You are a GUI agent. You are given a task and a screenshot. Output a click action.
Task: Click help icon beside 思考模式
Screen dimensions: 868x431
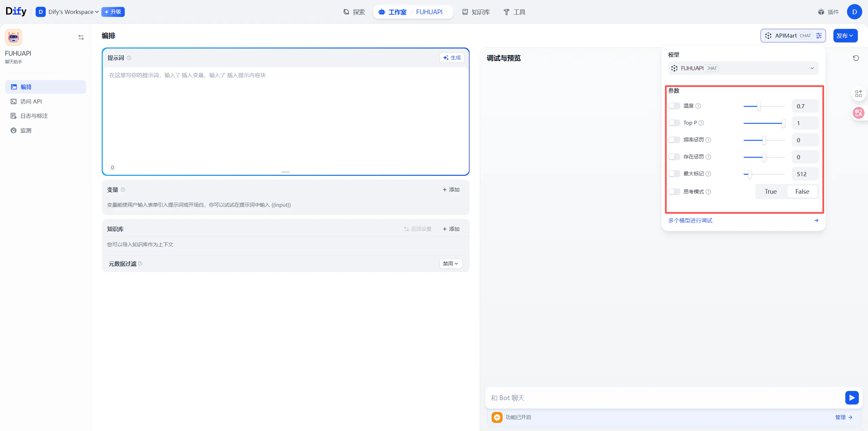point(708,192)
